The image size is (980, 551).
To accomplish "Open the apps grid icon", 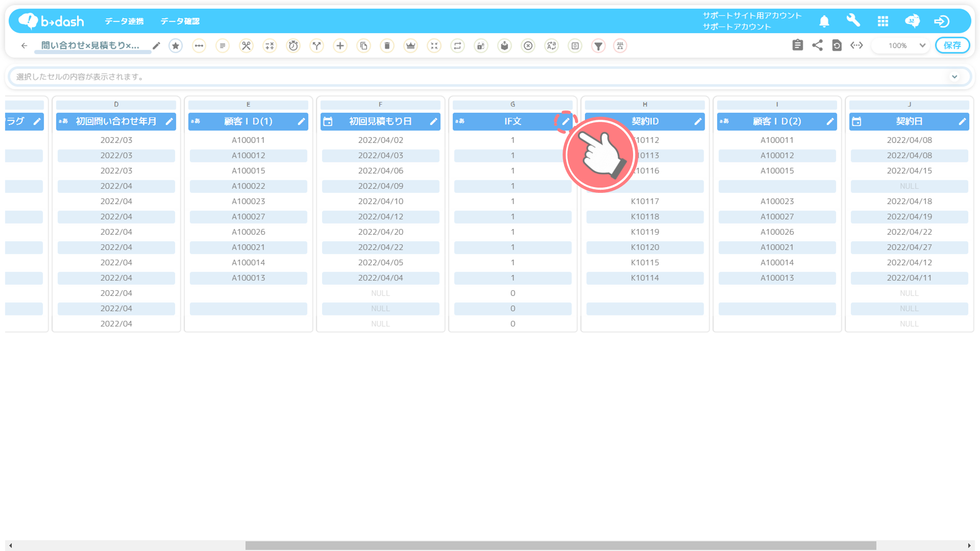I will click(x=883, y=21).
